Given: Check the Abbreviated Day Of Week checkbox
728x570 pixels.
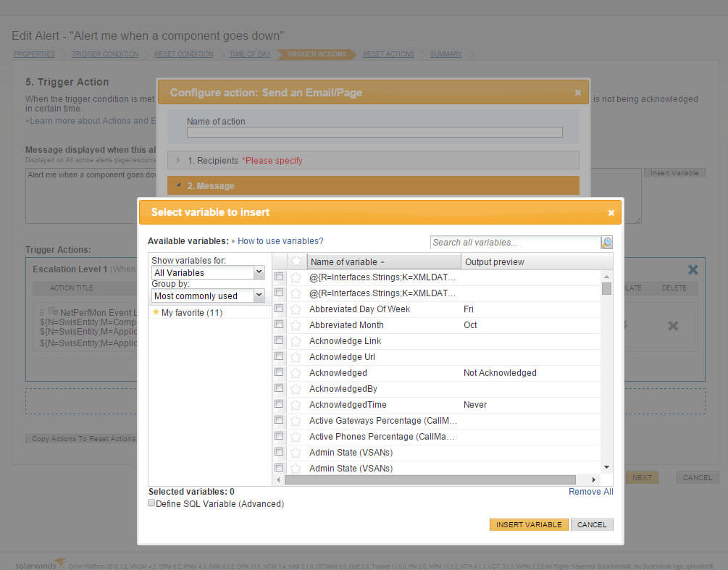Looking at the screenshot, I should 279,309.
